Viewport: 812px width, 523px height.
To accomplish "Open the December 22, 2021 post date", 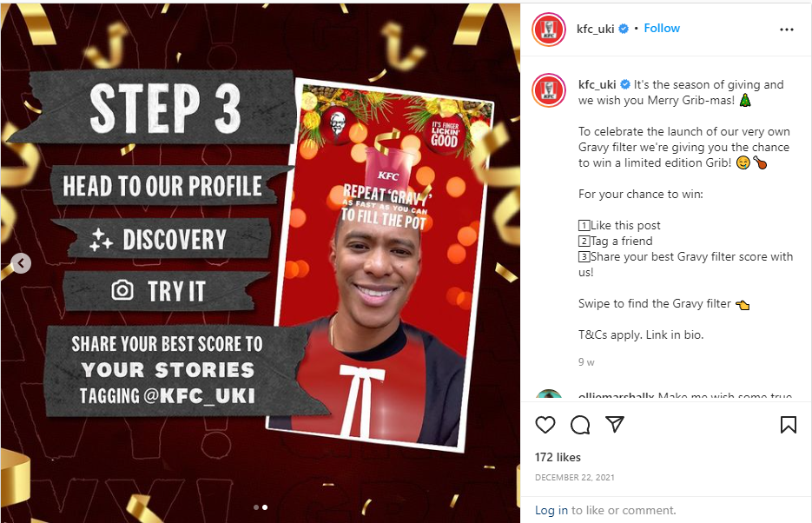I will pyautogui.click(x=575, y=478).
